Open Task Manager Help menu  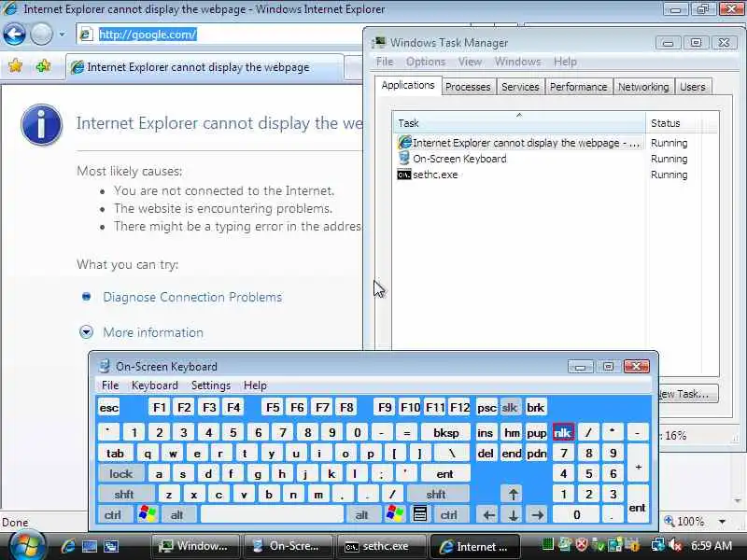(x=565, y=62)
